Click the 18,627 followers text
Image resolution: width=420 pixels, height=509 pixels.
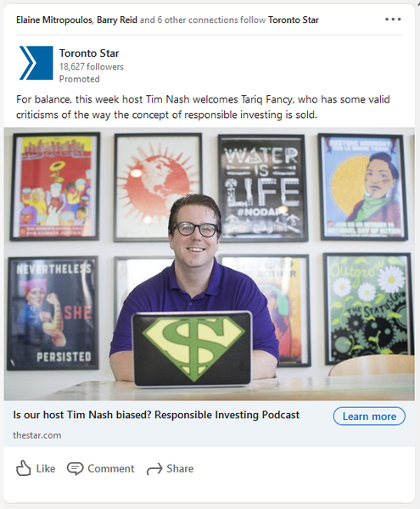tap(91, 66)
